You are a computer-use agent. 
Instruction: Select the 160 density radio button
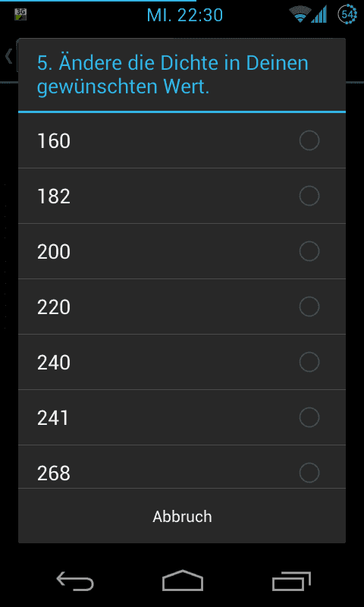309,140
